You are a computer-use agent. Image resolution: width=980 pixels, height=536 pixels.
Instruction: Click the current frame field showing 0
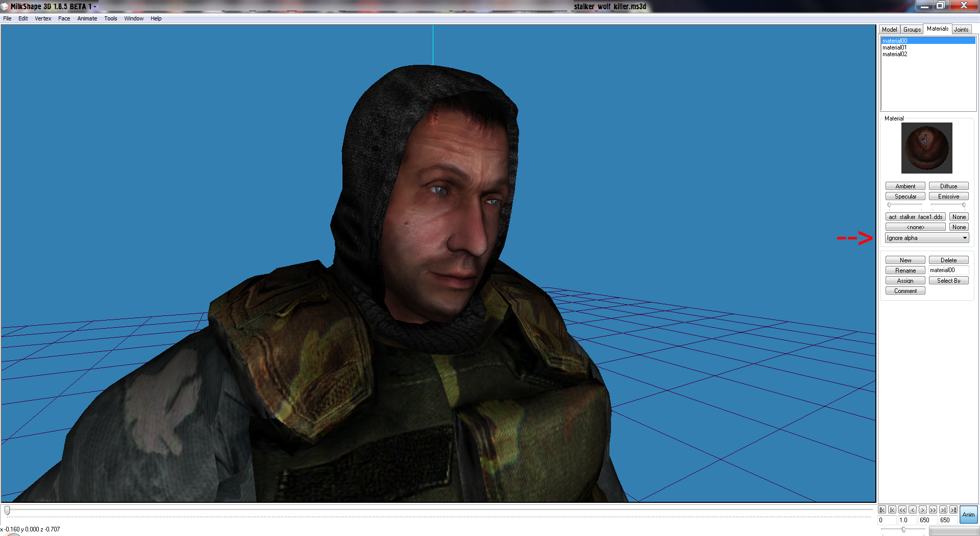coord(887,520)
